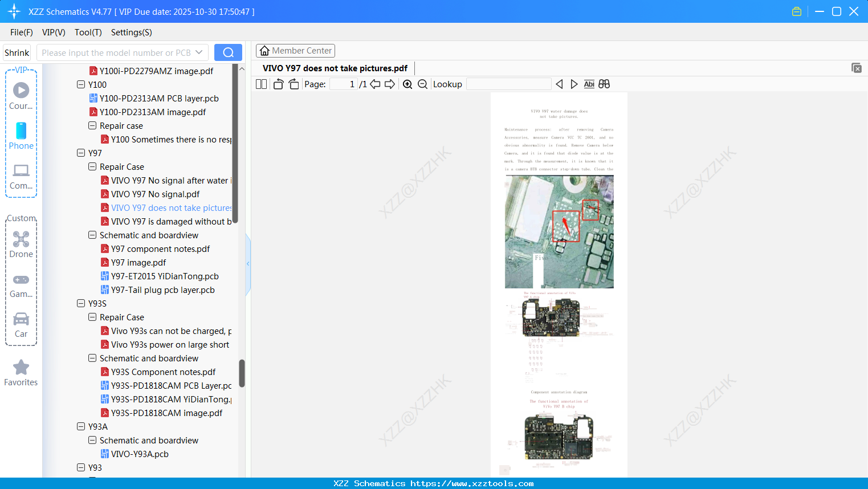Go to the next PDF page arrow

(x=390, y=84)
